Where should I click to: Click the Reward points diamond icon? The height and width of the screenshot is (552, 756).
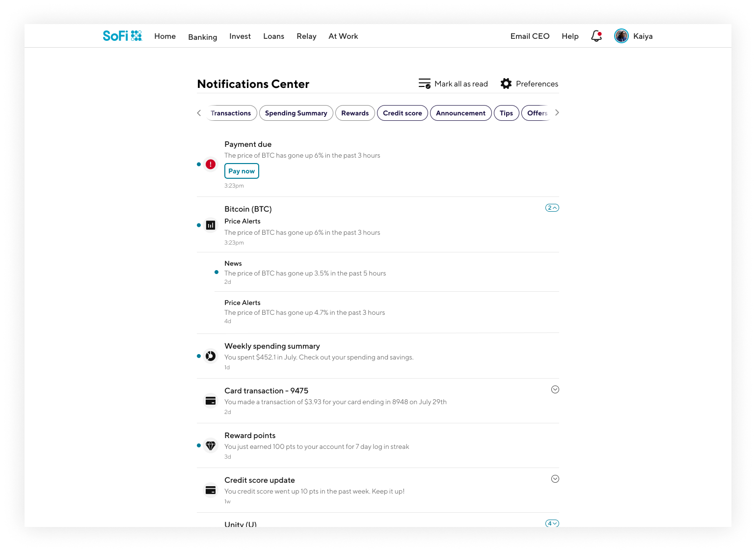pos(211,445)
